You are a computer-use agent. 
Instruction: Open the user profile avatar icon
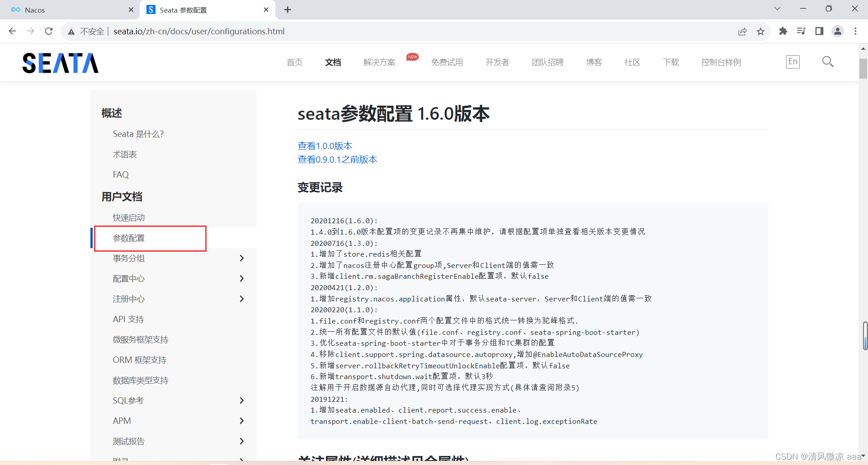[x=837, y=31]
